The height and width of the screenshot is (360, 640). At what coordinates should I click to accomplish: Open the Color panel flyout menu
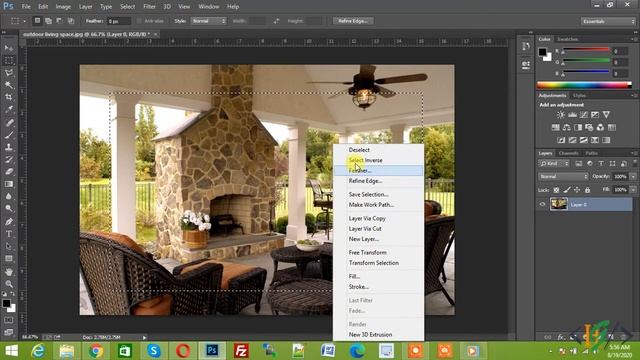coord(634,39)
